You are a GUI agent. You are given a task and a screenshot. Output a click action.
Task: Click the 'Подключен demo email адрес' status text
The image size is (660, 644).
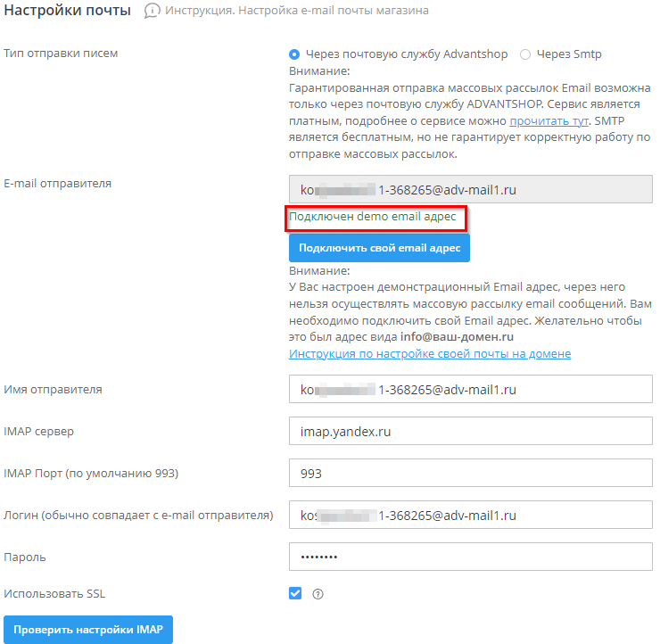click(374, 217)
